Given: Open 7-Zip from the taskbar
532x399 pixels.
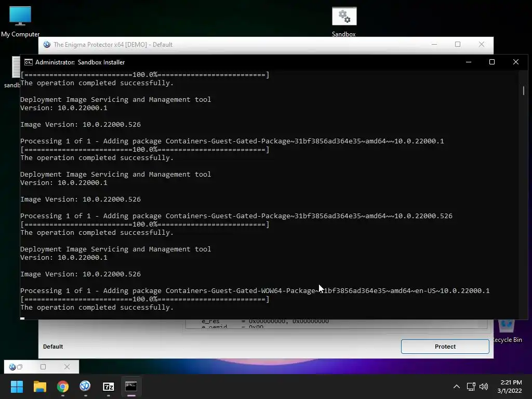Looking at the screenshot, I should click(108, 387).
